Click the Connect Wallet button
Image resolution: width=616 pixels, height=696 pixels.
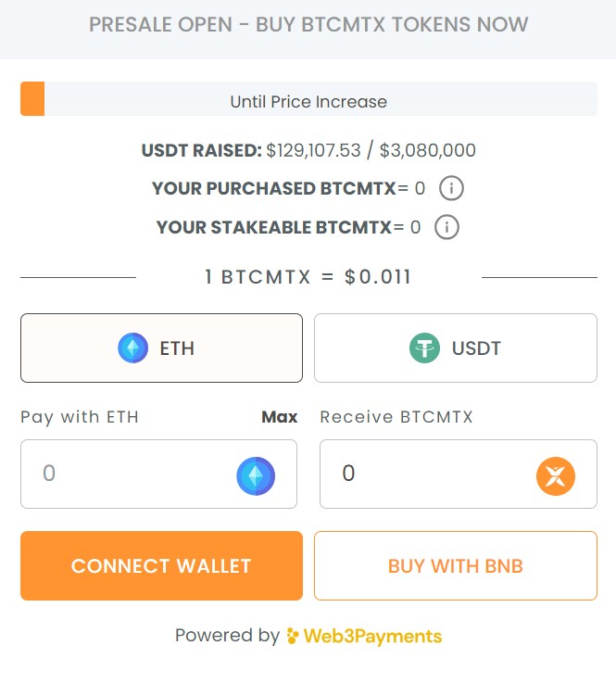[161, 566]
